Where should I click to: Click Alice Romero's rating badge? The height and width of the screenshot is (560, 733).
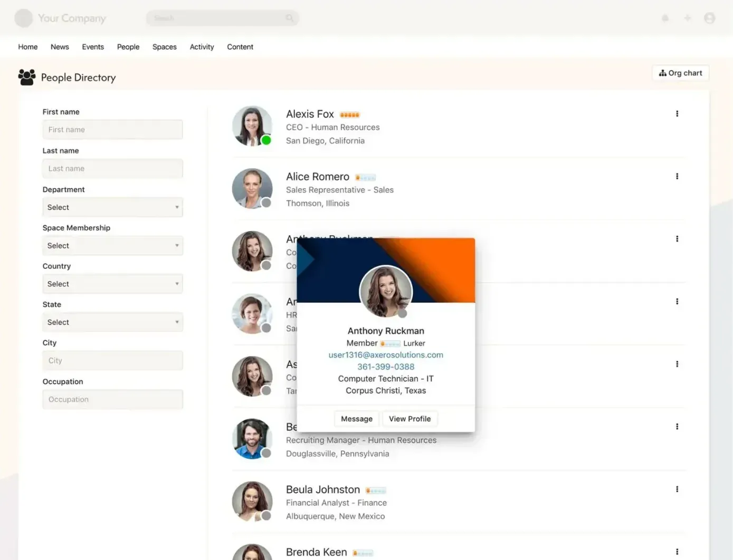coord(365,178)
